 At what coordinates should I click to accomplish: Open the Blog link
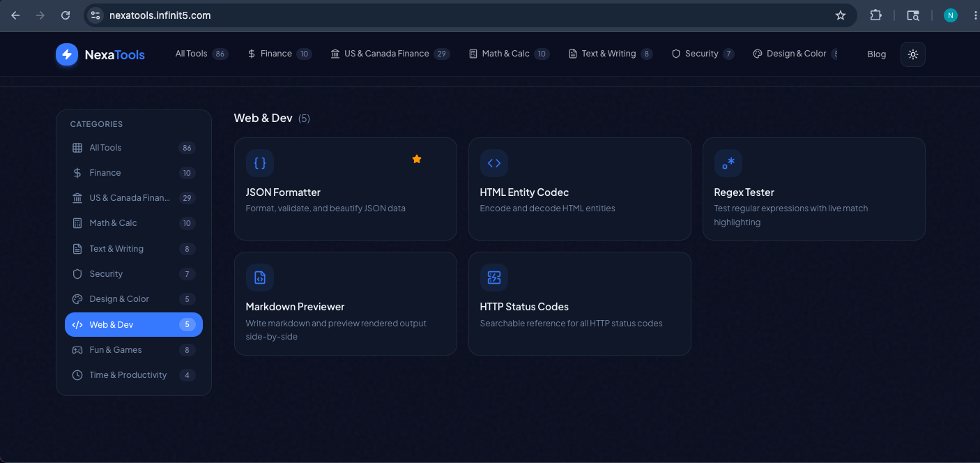[876, 54]
